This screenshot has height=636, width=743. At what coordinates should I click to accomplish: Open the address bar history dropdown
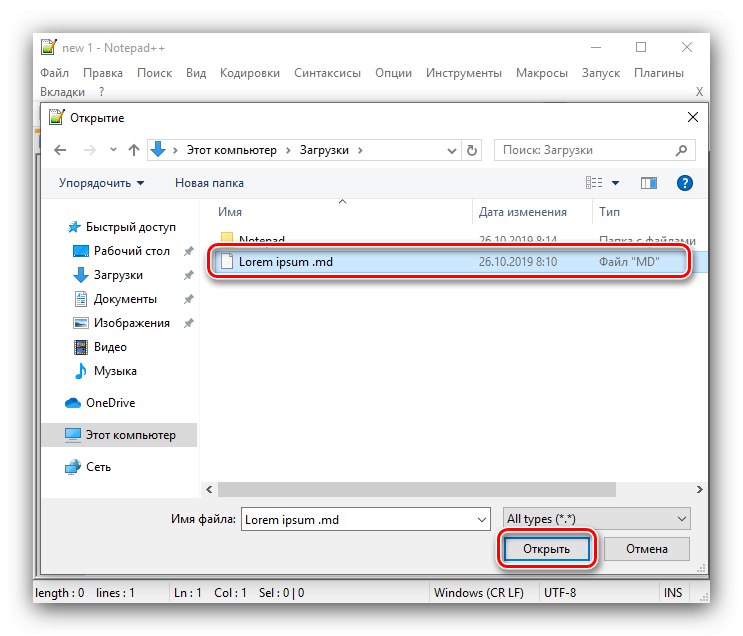tap(452, 151)
